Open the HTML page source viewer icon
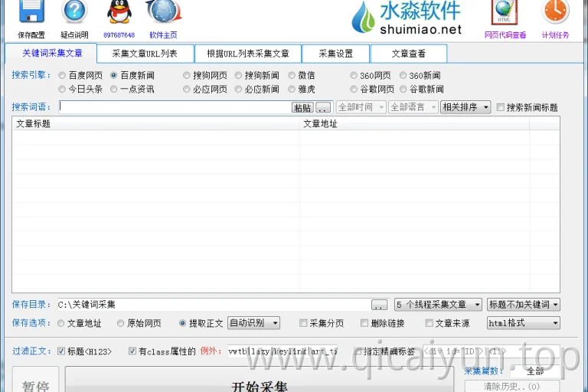The image size is (588, 392). tap(505, 12)
